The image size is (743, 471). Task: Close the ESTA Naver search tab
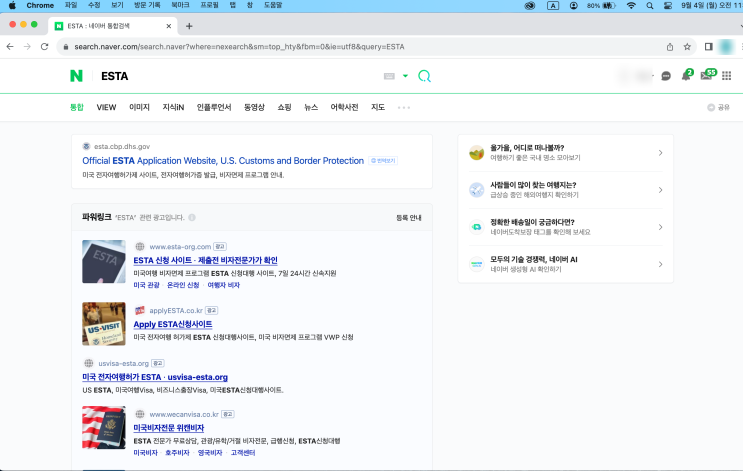169,26
